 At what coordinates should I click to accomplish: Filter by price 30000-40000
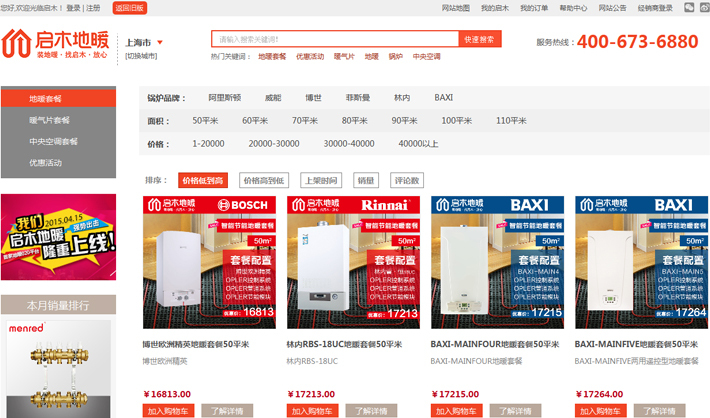click(x=349, y=144)
